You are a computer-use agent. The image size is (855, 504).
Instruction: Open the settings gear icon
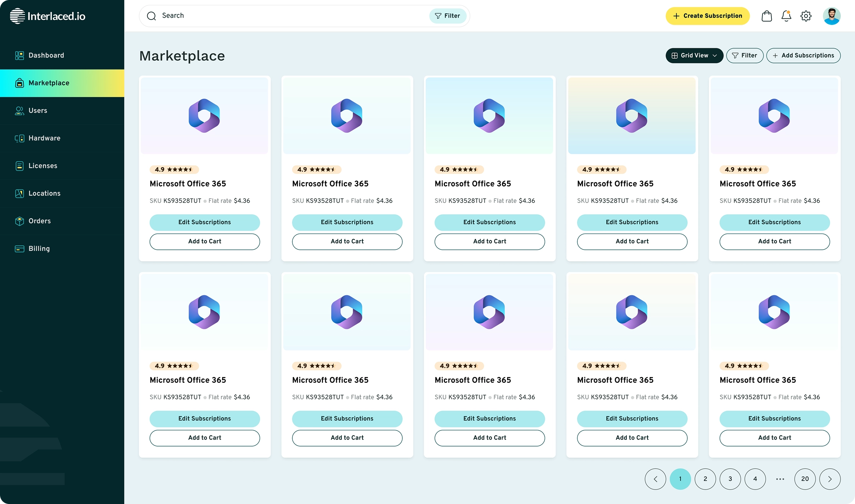pos(806,16)
